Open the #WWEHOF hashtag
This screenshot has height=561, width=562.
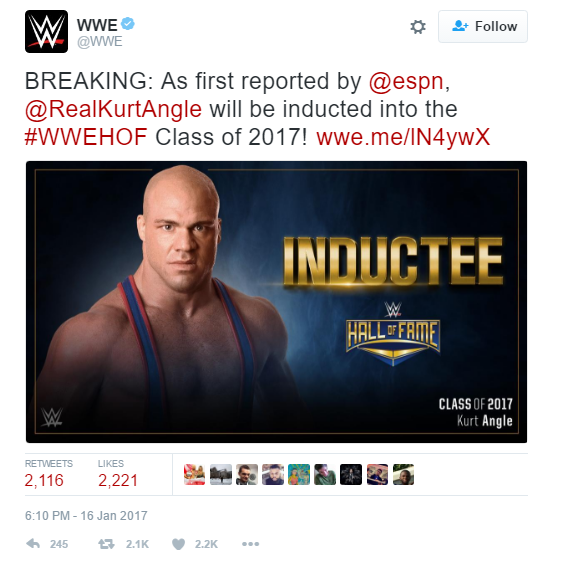[86, 137]
